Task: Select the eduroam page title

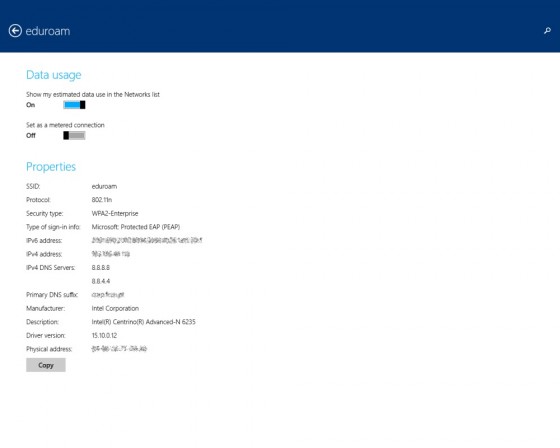Action: pyautogui.click(x=48, y=31)
